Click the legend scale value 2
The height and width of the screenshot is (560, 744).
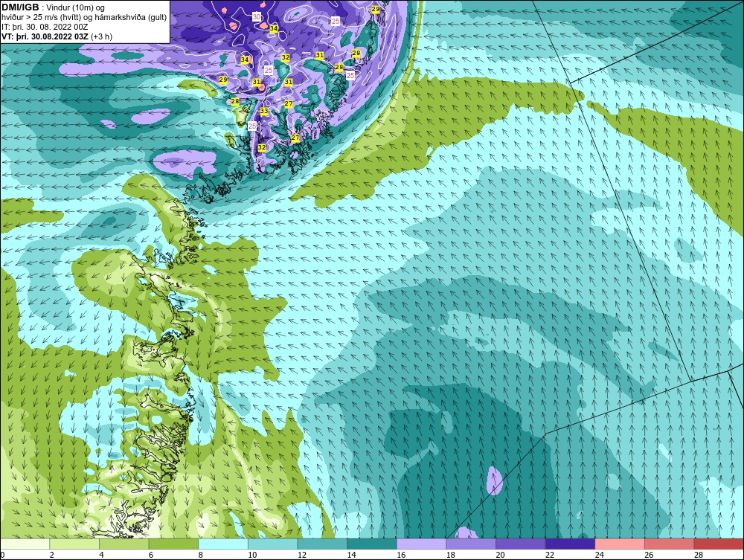[52, 555]
